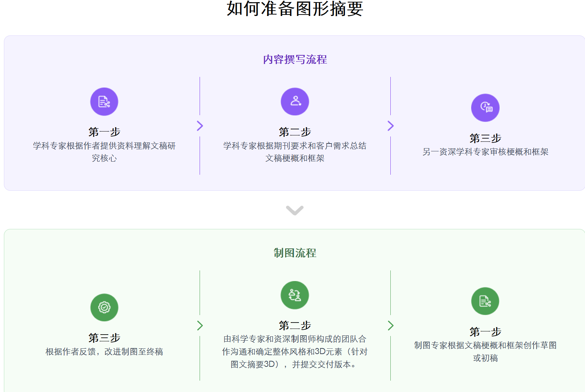This screenshot has height=392, width=585.
Task: Click the purple arrow between 第一步 and 第二步
Action: click(200, 126)
